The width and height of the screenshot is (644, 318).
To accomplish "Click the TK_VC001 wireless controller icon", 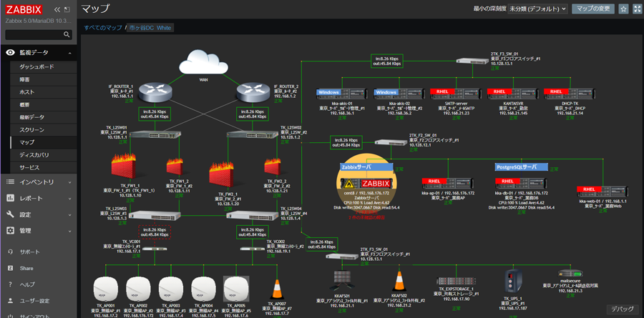I will point(155,249).
